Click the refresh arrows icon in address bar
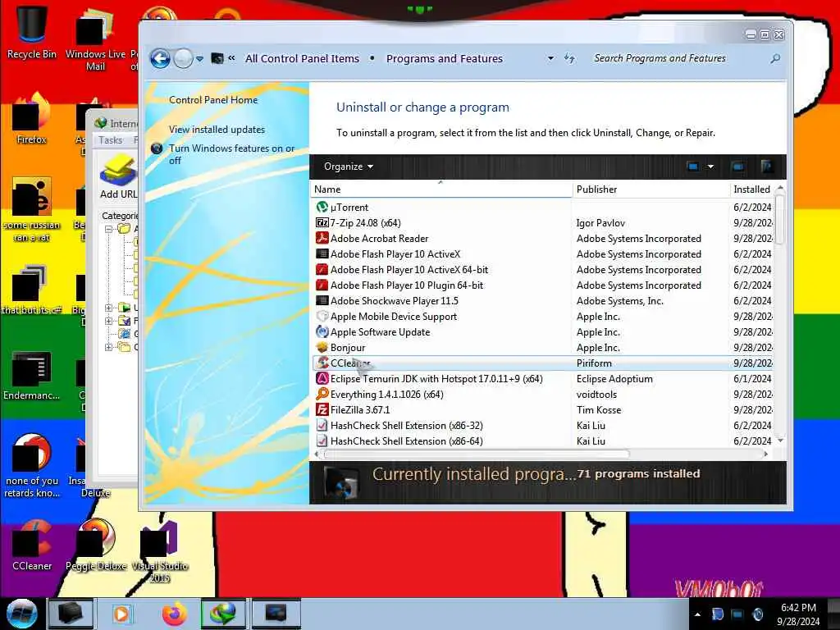This screenshot has width=840, height=630. coord(569,58)
